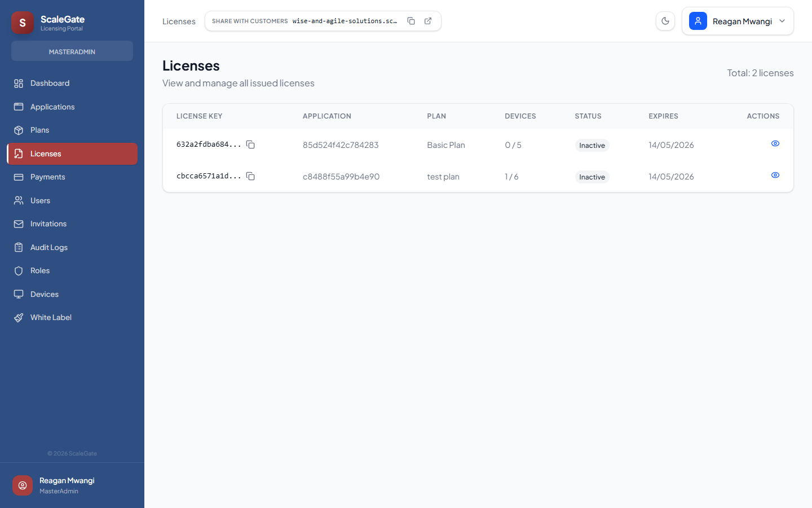The width and height of the screenshot is (812, 508).
Task: View details of Basic Plan license
Action: [x=775, y=143]
